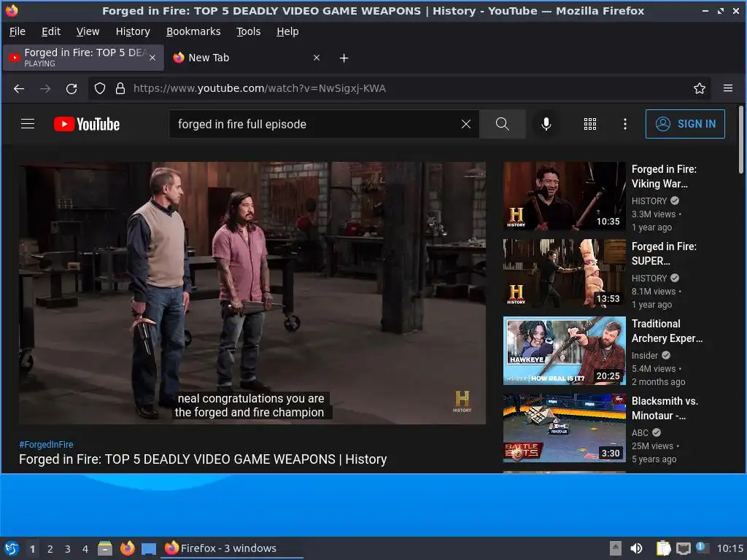Select the Forged in Fire playing tab
The width and height of the screenshot is (747, 560).
(x=83, y=58)
